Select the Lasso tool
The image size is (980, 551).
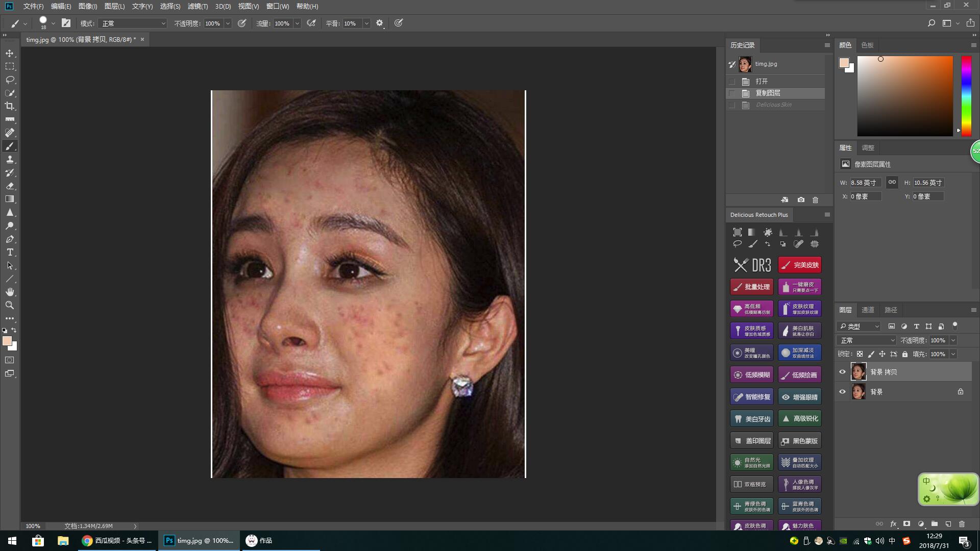pyautogui.click(x=10, y=80)
